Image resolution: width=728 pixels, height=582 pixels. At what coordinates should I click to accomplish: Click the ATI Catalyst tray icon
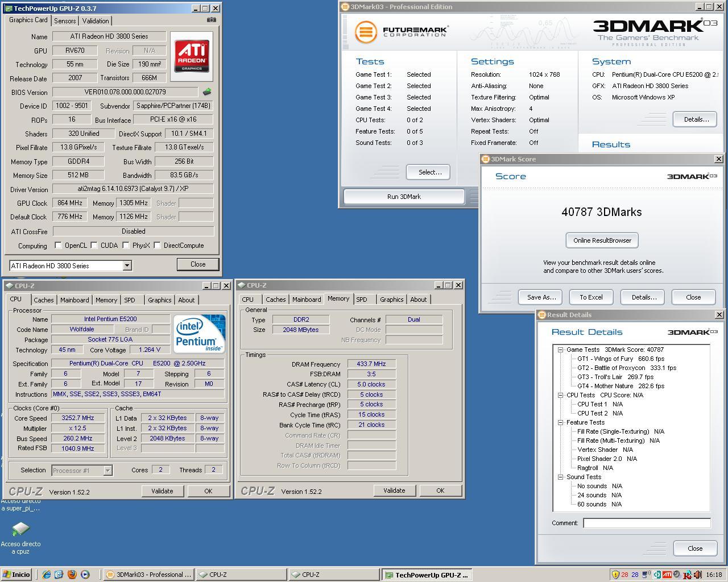pyautogui.click(x=667, y=575)
